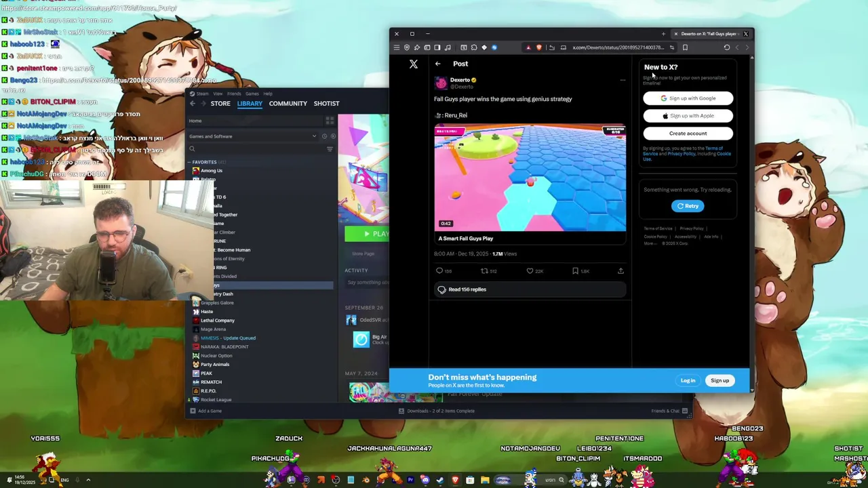Open the Help menu in Steam
This screenshot has width=868, height=488.
pyautogui.click(x=268, y=94)
